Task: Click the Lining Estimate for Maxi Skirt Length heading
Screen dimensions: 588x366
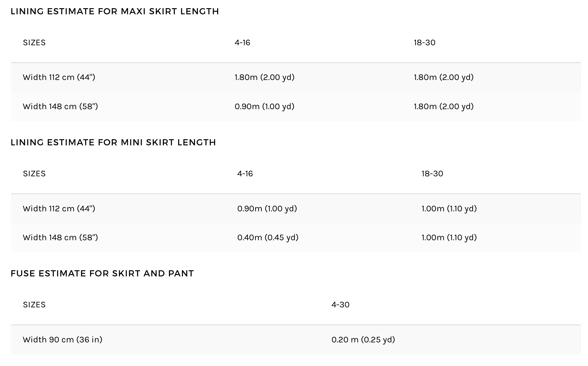Action: point(115,11)
